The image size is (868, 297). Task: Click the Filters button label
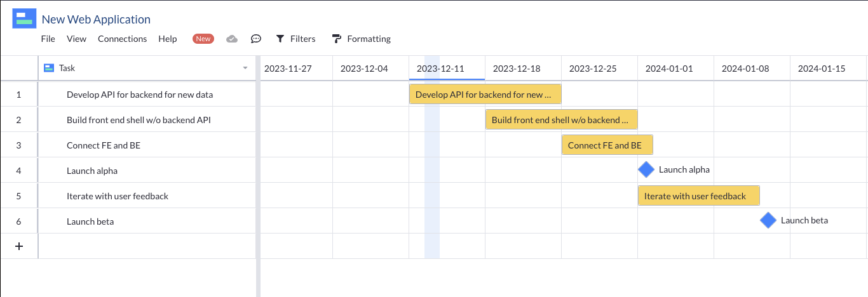tap(302, 39)
